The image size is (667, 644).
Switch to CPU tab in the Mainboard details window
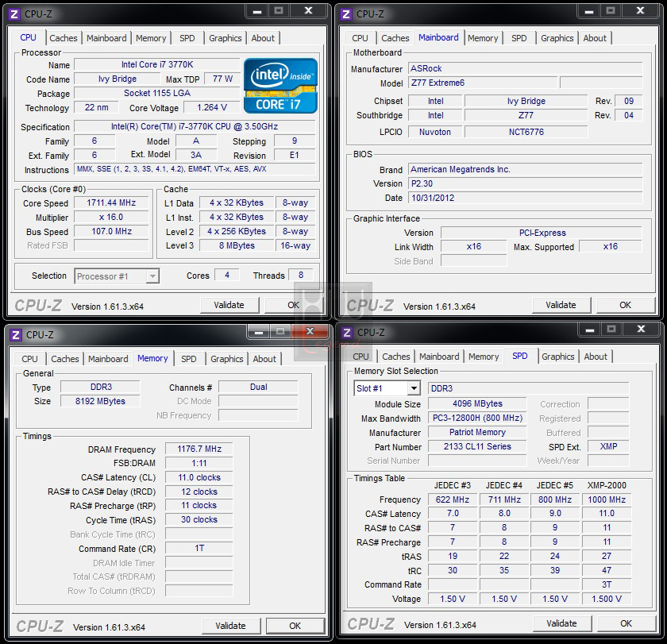coord(360,38)
